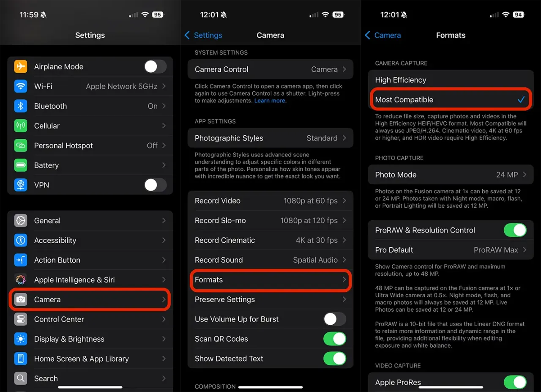Open the Pro Default ProRAW Max selector
The height and width of the screenshot is (392, 541).
pos(451,250)
